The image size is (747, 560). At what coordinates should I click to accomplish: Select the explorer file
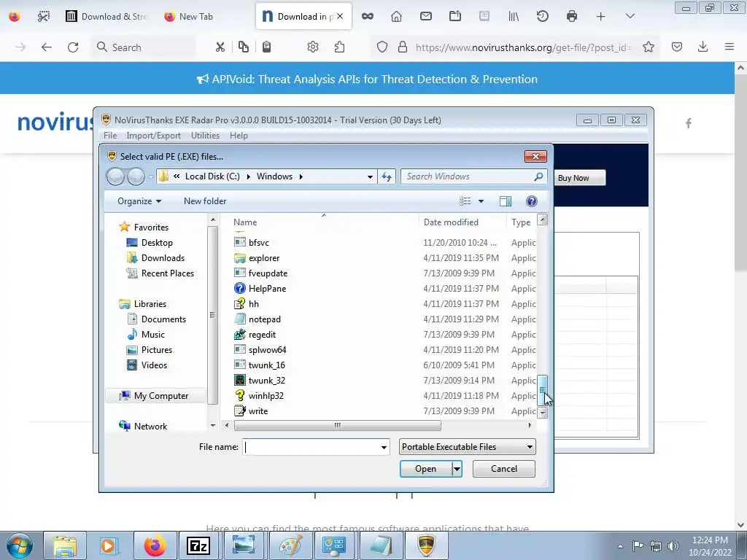point(264,258)
